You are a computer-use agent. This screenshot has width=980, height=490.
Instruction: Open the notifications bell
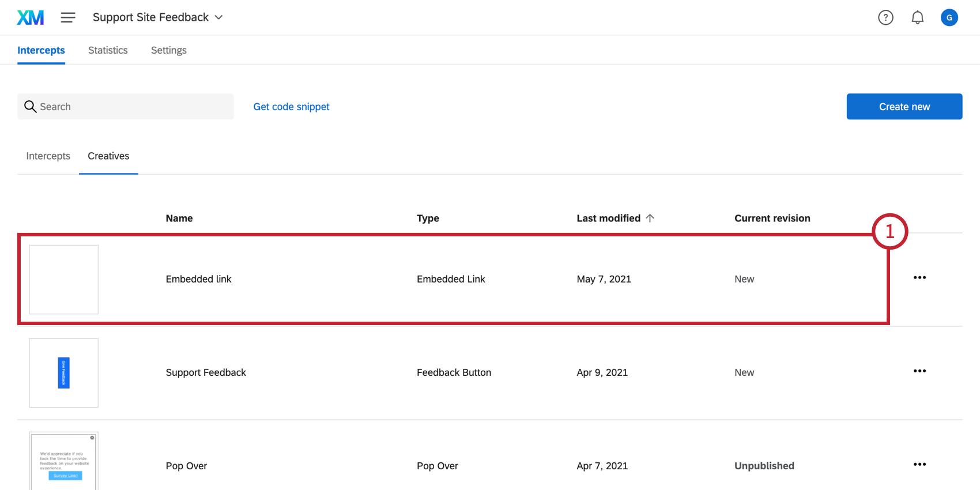917,18
